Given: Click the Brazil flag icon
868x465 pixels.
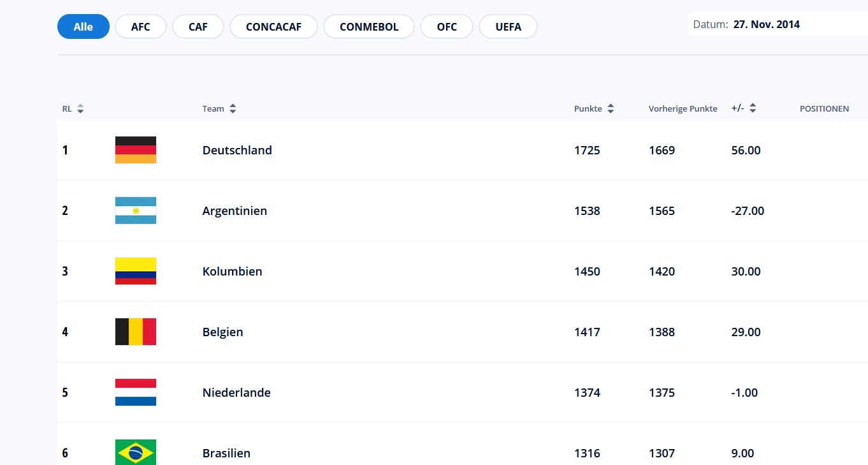Looking at the screenshot, I should (x=135, y=452).
